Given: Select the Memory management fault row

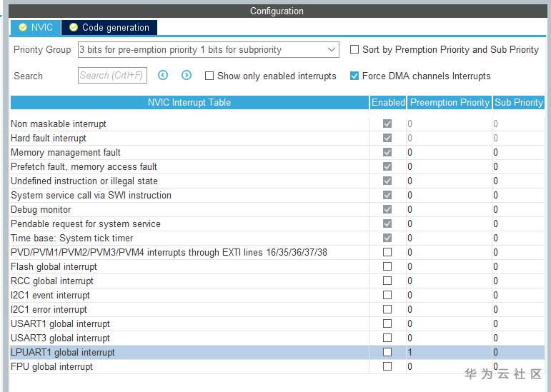Looking at the screenshot, I should click(277, 152).
